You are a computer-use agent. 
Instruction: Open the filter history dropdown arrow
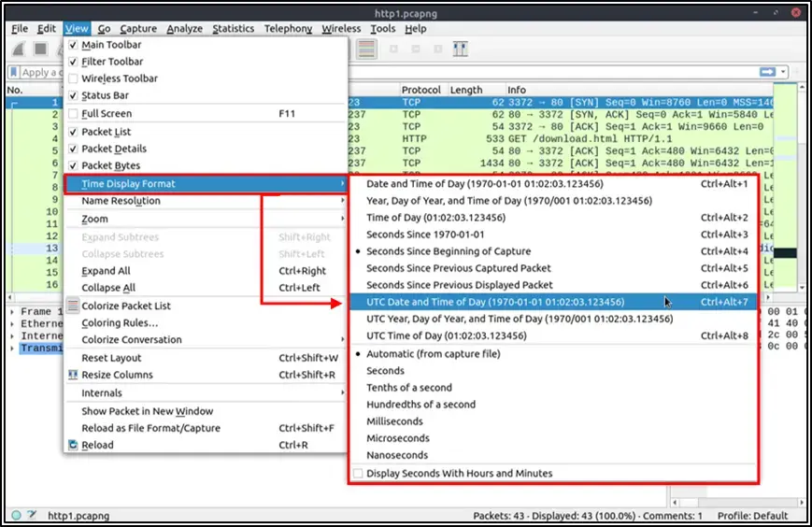[784, 72]
